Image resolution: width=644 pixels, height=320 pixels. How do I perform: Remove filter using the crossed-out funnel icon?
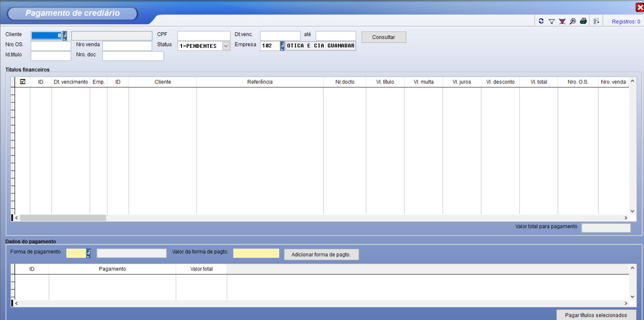[x=562, y=22]
